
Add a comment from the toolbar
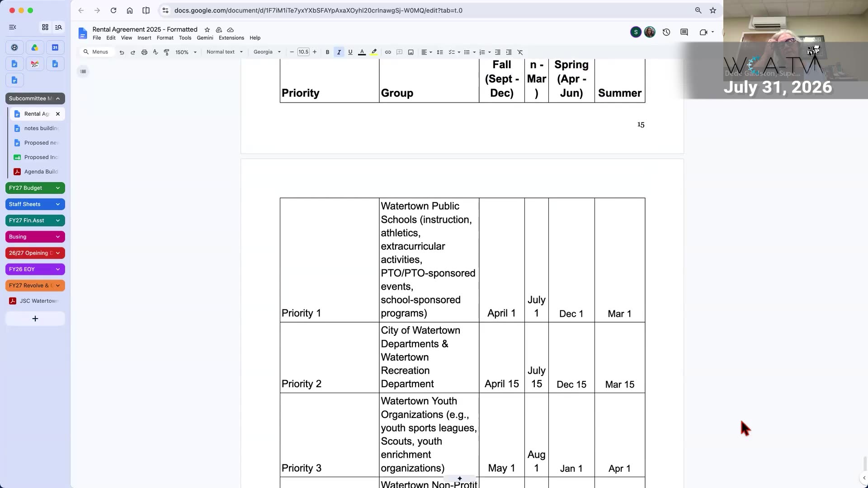coord(399,52)
